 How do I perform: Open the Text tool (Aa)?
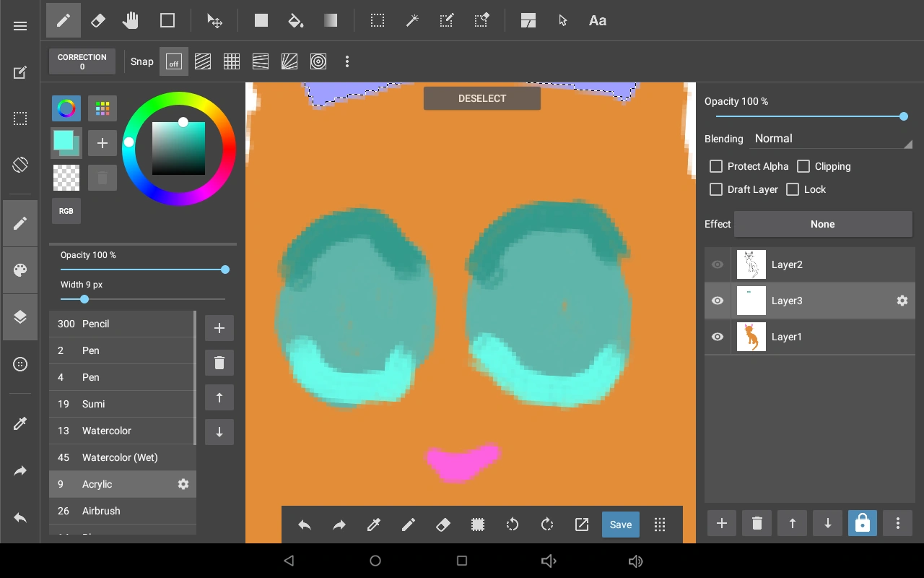[597, 21]
